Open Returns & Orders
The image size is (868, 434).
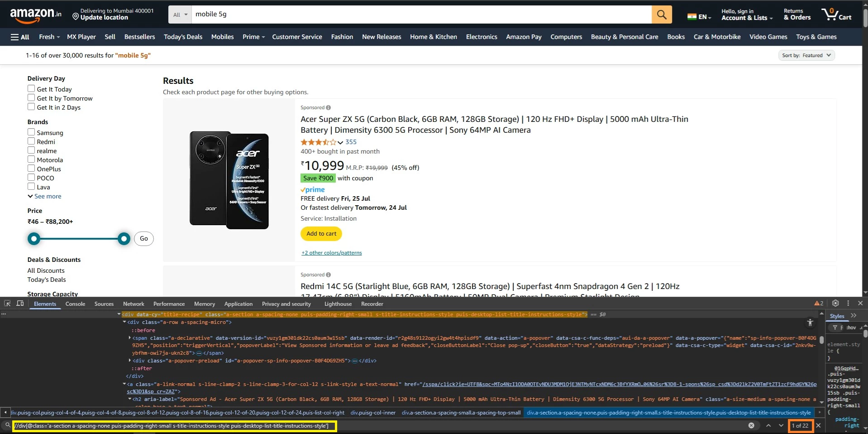pos(797,14)
